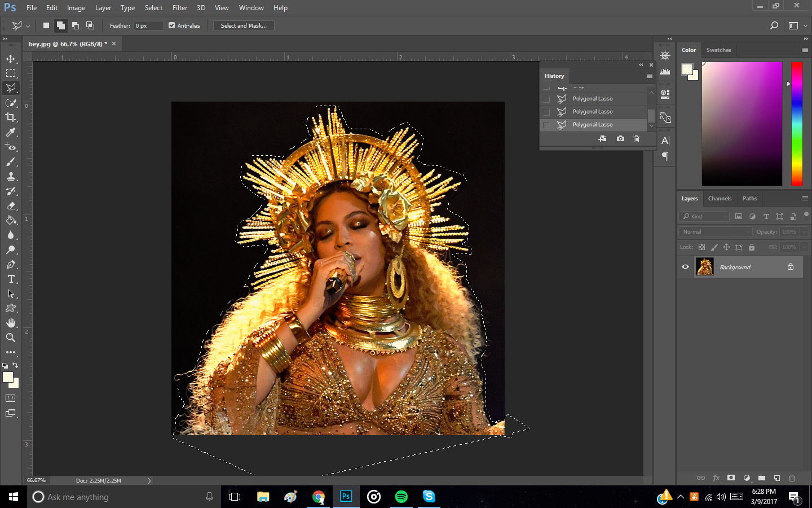The width and height of the screenshot is (812, 508).
Task: Choose Subtract from selection mode
Action: (x=75, y=25)
